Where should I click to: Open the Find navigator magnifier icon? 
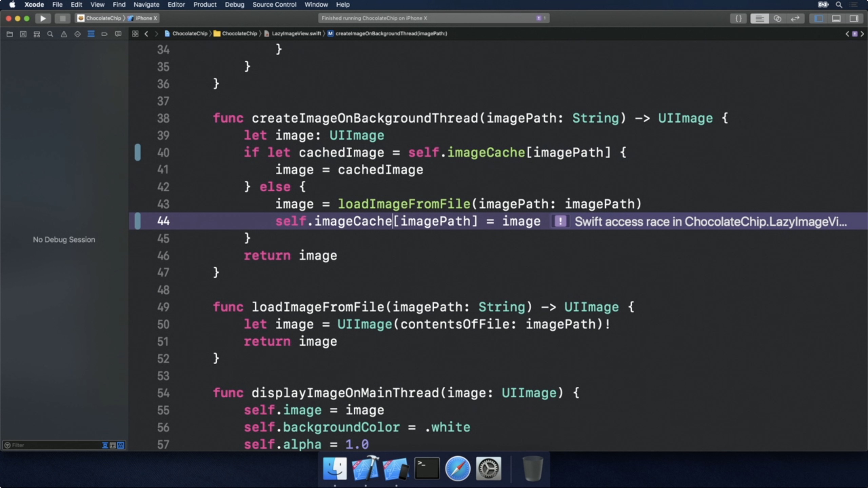(50, 34)
